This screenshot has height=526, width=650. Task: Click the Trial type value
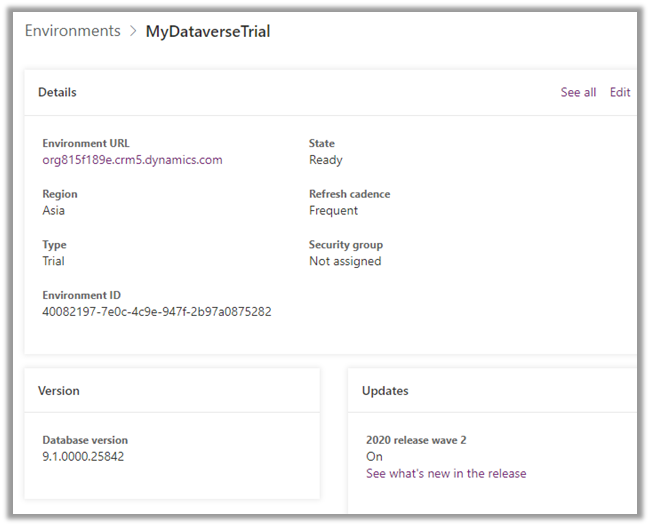pos(53,261)
